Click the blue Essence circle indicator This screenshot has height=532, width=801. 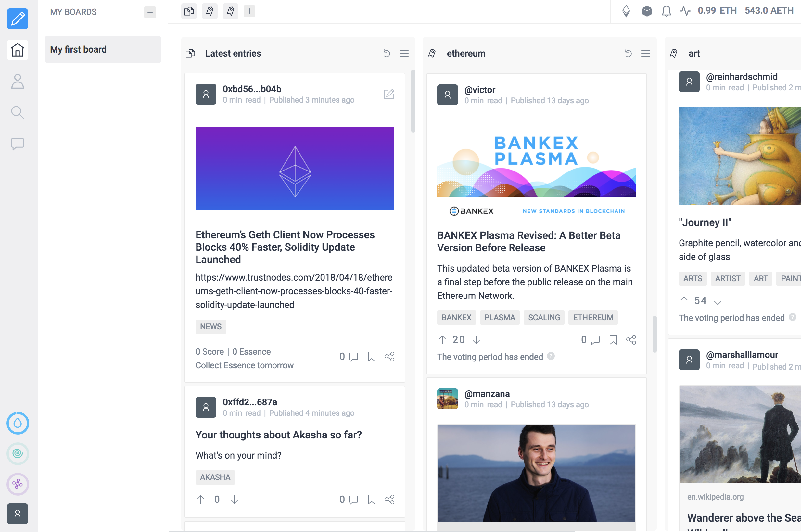(18, 423)
